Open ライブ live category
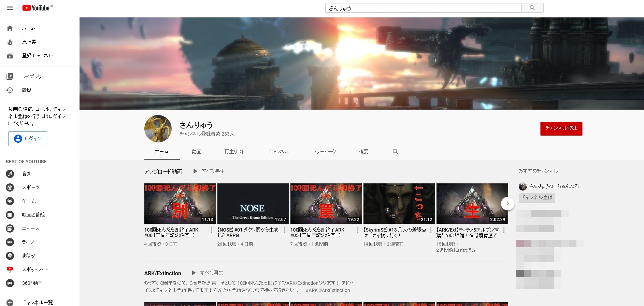This screenshot has width=644, height=306. tap(40, 242)
